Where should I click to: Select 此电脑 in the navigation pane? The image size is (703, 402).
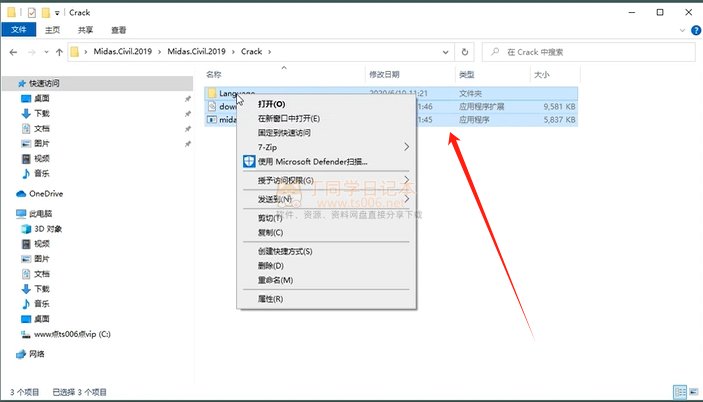coord(40,214)
